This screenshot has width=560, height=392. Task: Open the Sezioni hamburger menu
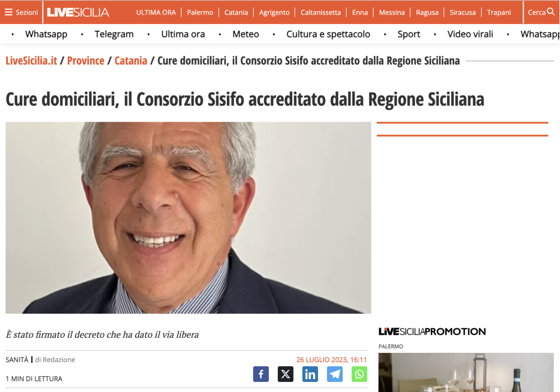[x=21, y=12]
